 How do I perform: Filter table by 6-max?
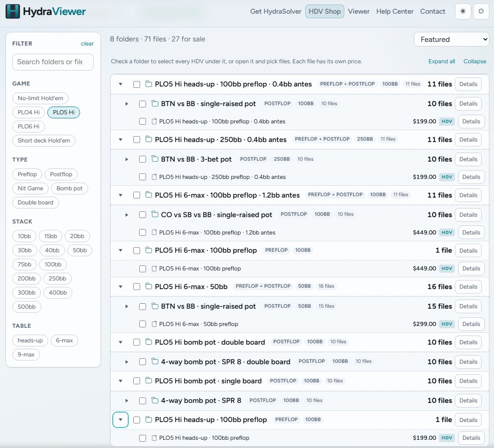tap(64, 340)
